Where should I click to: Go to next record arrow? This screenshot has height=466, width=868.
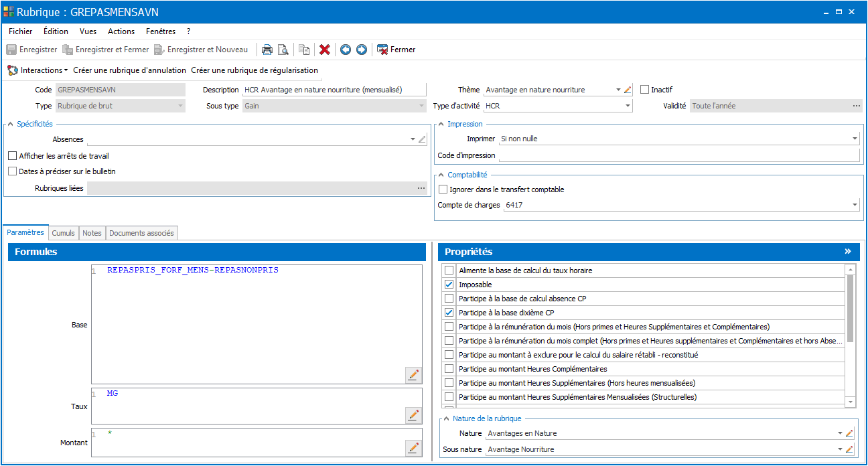point(362,50)
